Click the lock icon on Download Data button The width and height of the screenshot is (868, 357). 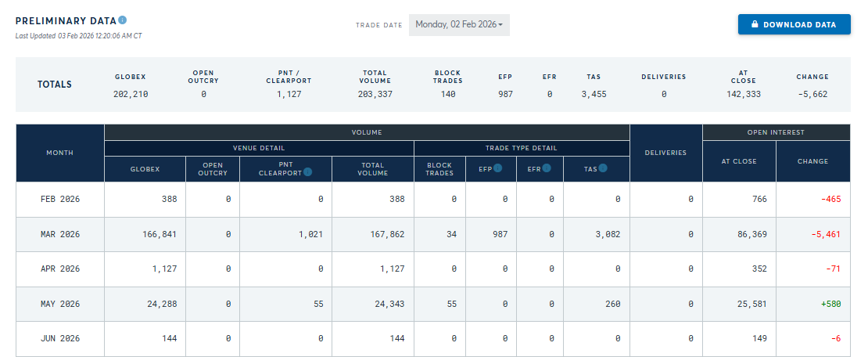point(755,24)
